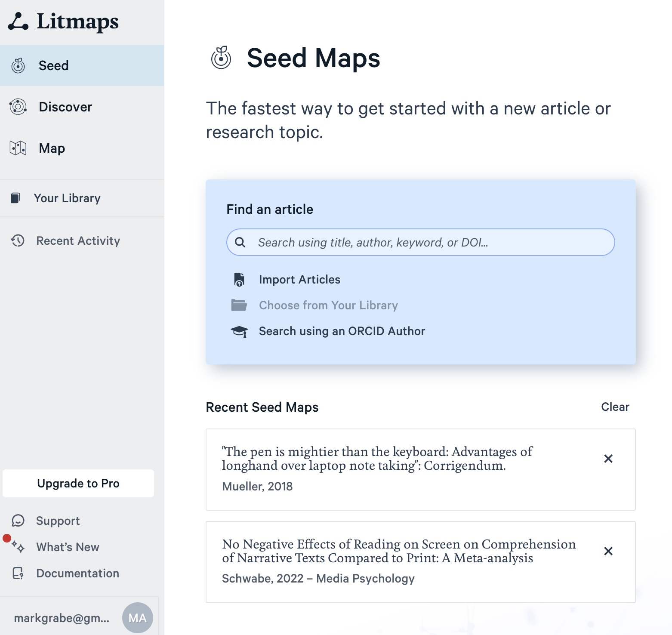Clear the recent seed maps list
The height and width of the screenshot is (635, 672).
click(x=615, y=407)
